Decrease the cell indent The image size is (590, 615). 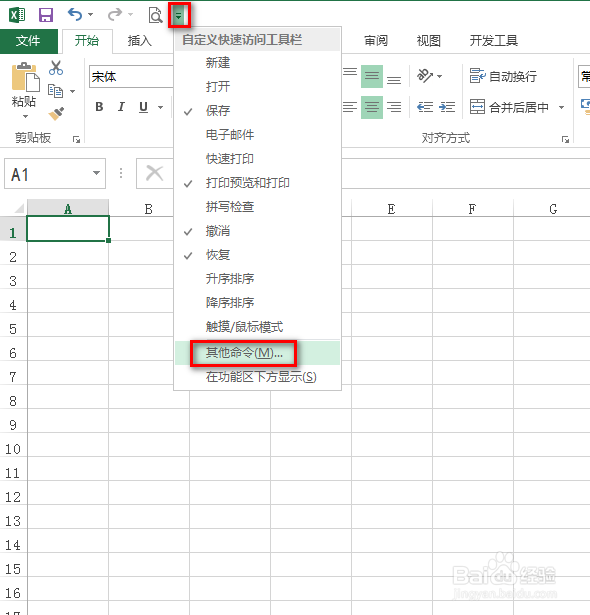click(425, 107)
